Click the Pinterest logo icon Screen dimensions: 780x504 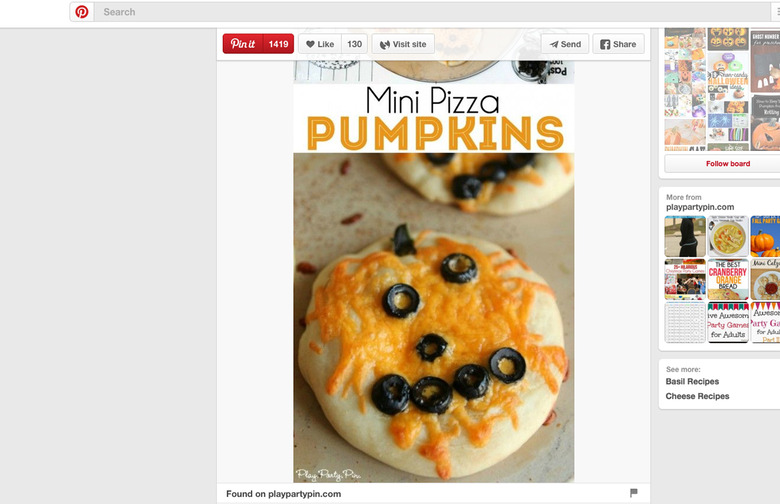tap(82, 12)
